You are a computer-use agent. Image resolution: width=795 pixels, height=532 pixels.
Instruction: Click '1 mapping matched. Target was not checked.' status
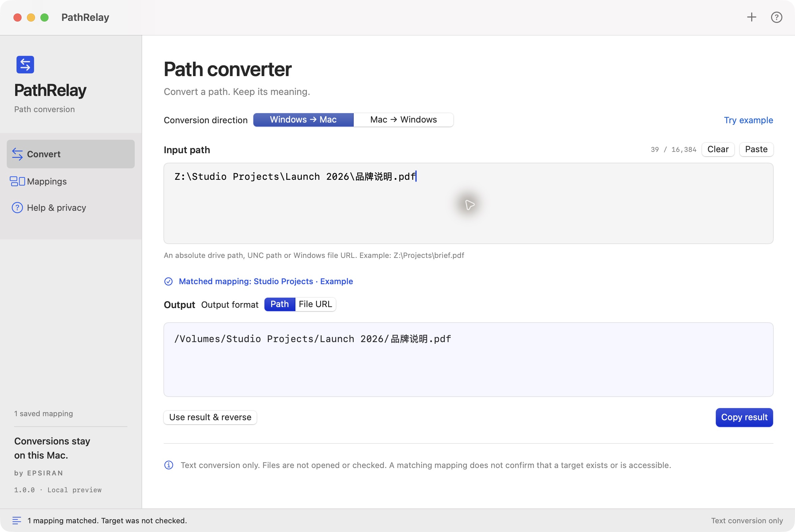coord(107,521)
